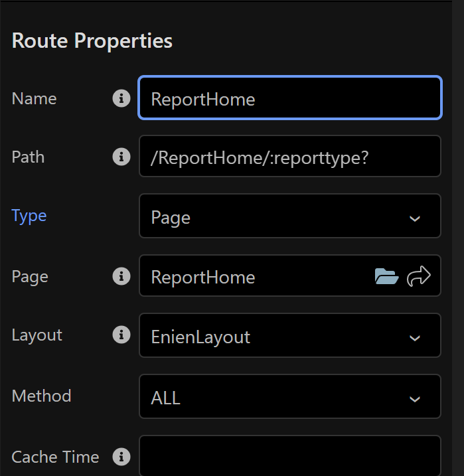Click the Route Properties heading
The height and width of the screenshot is (476, 464).
click(92, 41)
